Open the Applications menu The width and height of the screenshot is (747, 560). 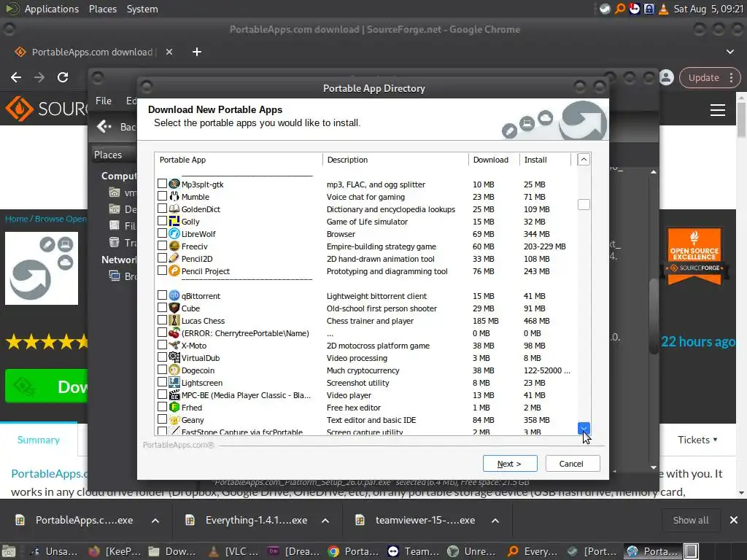coord(52,9)
